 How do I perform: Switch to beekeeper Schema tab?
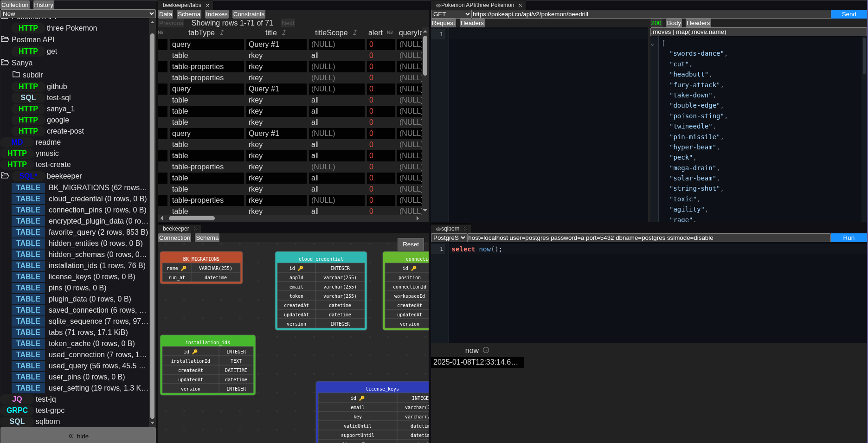click(207, 238)
